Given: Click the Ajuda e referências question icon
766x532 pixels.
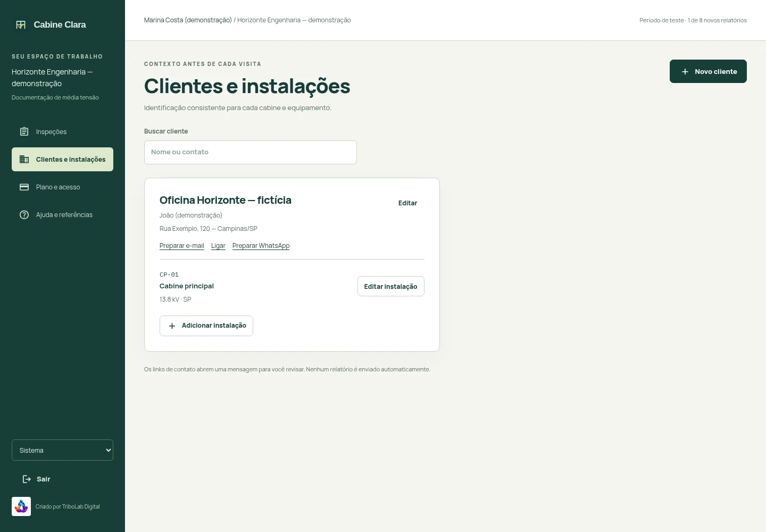Looking at the screenshot, I should 24,214.
